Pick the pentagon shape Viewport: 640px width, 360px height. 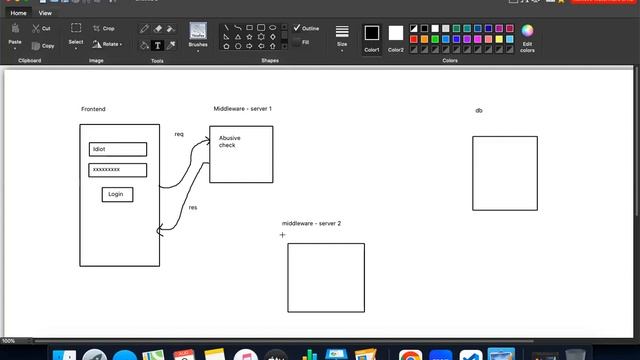tap(226, 46)
